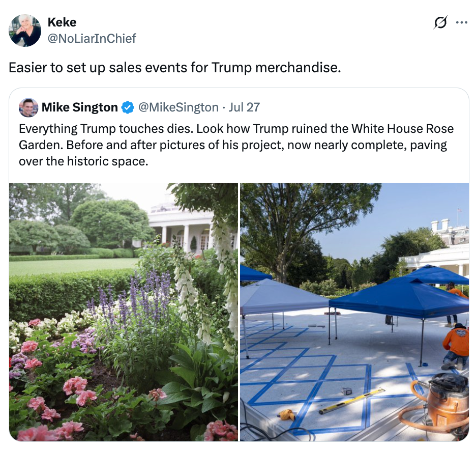Click the yellow level tool on pavement
This screenshot has height=450, width=476.
coord(351,401)
